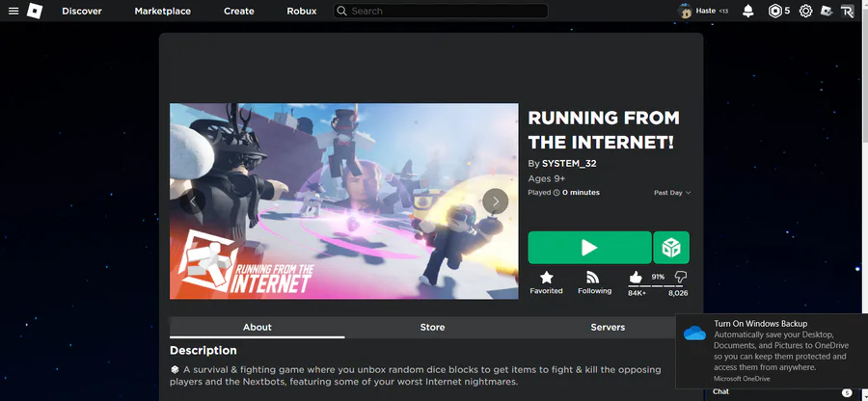Open the hamburger navigation menu
The width and height of the screenshot is (868, 401).
14,11
